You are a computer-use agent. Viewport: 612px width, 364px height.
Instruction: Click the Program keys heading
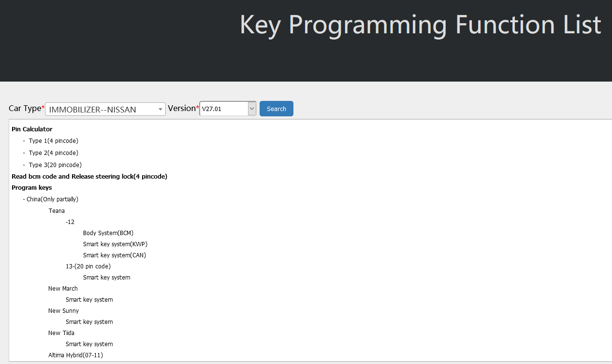32,187
